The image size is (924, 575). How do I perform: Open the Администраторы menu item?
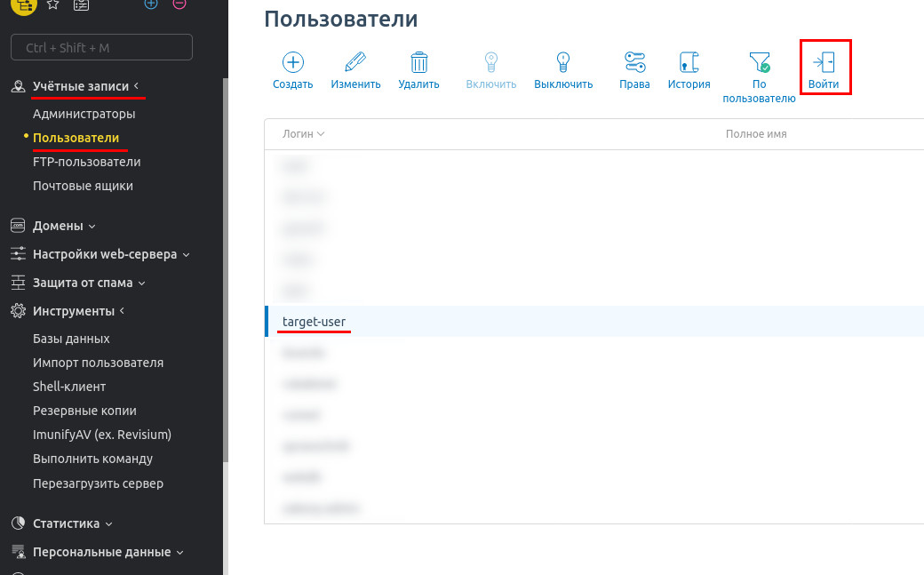[x=84, y=114]
